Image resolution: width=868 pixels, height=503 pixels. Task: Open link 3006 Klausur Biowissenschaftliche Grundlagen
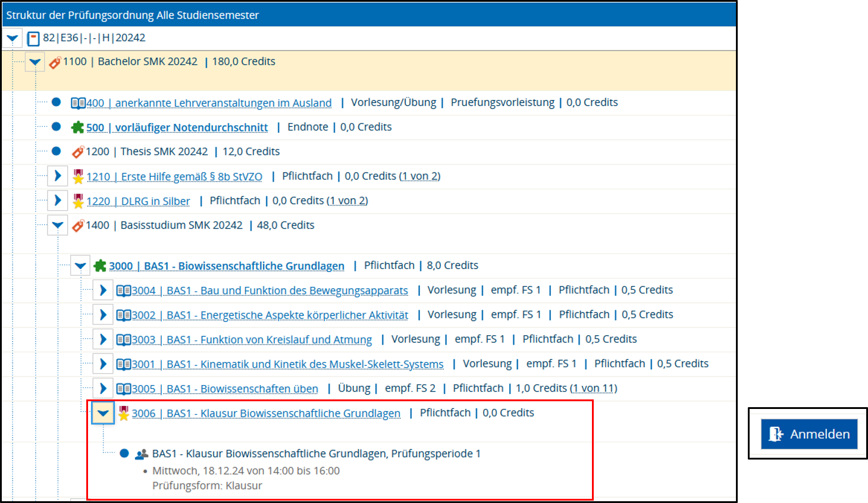[266, 413]
